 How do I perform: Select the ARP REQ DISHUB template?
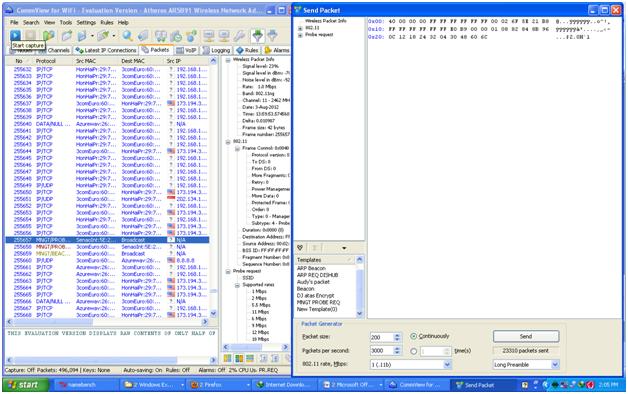[x=317, y=275]
